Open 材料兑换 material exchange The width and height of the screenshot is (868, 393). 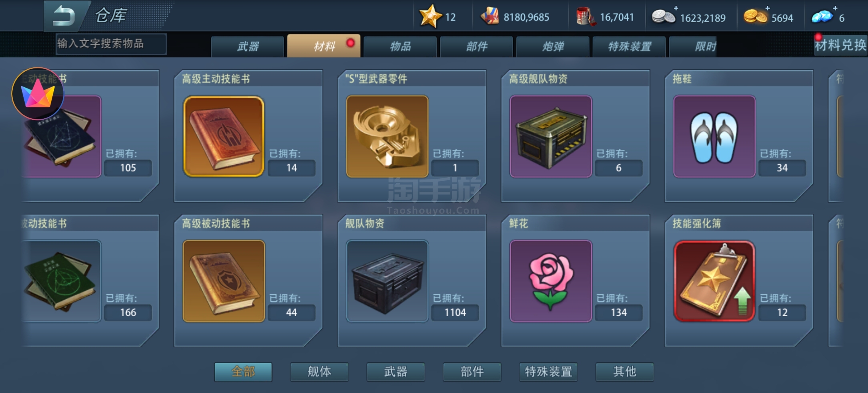(840, 45)
